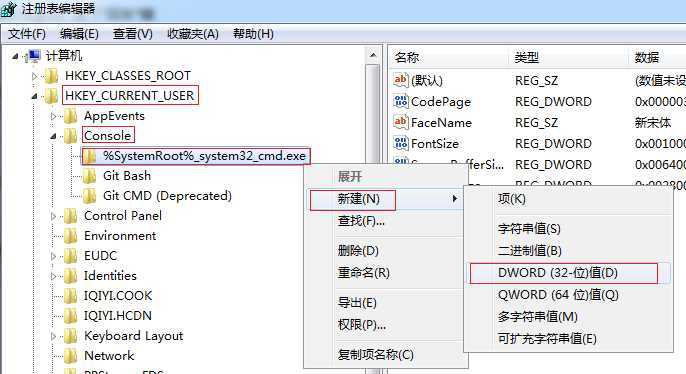Select the Network key
686x374 pixels.
[109, 356]
